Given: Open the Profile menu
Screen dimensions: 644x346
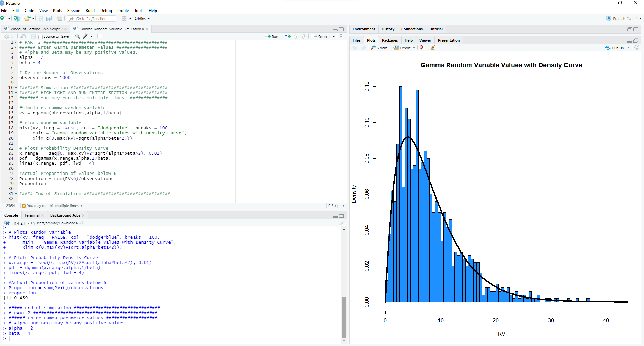Looking at the screenshot, I should pyautogui.click(x=123, y=11).
